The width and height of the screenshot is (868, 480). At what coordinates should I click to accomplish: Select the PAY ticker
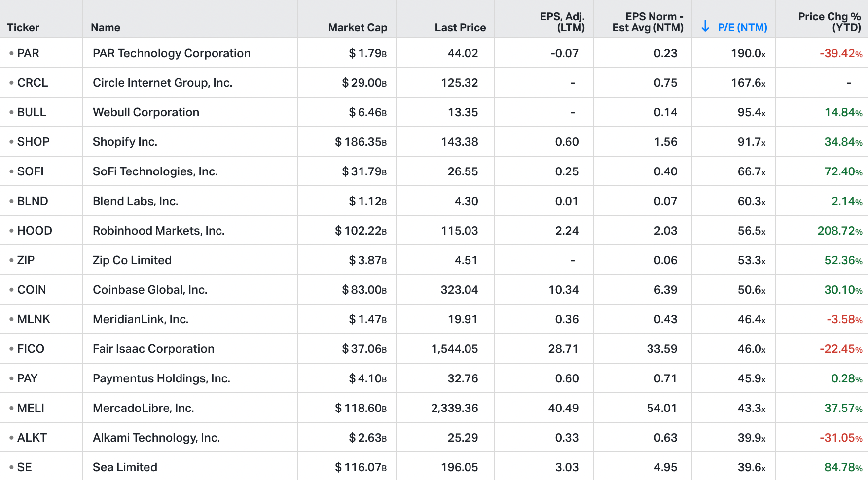pos(28,378)
